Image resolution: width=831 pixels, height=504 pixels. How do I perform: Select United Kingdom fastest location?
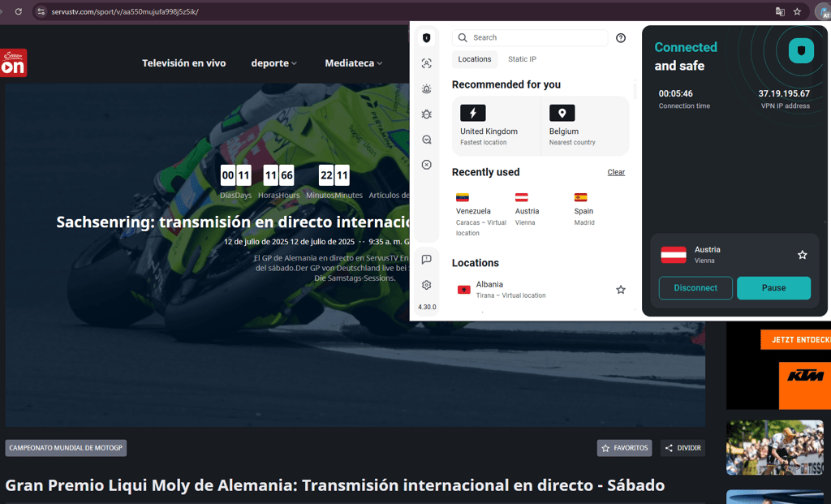click(x=496, y=126)
